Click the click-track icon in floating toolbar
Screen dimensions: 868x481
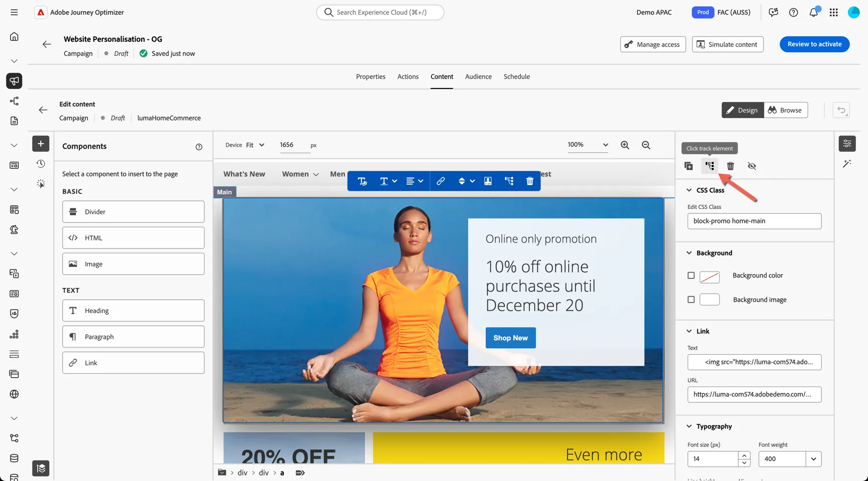click(x=509, y=181)
